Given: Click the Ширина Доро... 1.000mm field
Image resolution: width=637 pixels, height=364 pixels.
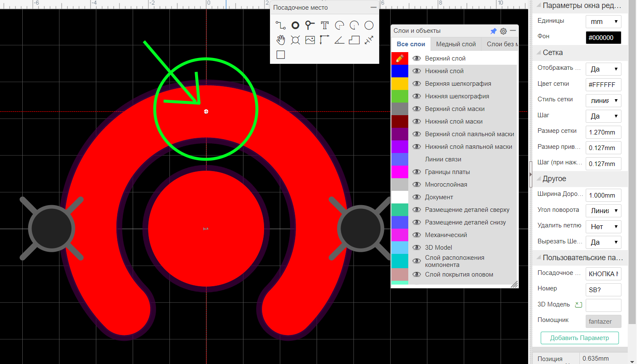Looking at the screenshot, I should click(x=603, y=195).
